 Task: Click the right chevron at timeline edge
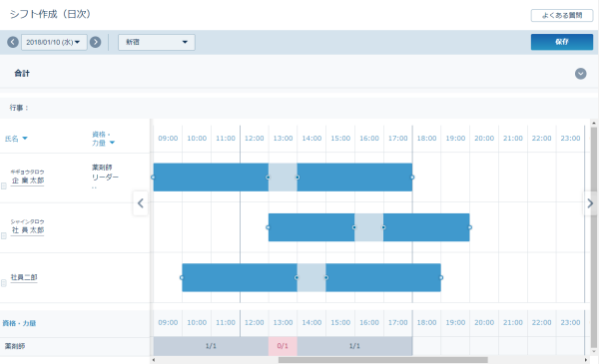tap(590, 203)
